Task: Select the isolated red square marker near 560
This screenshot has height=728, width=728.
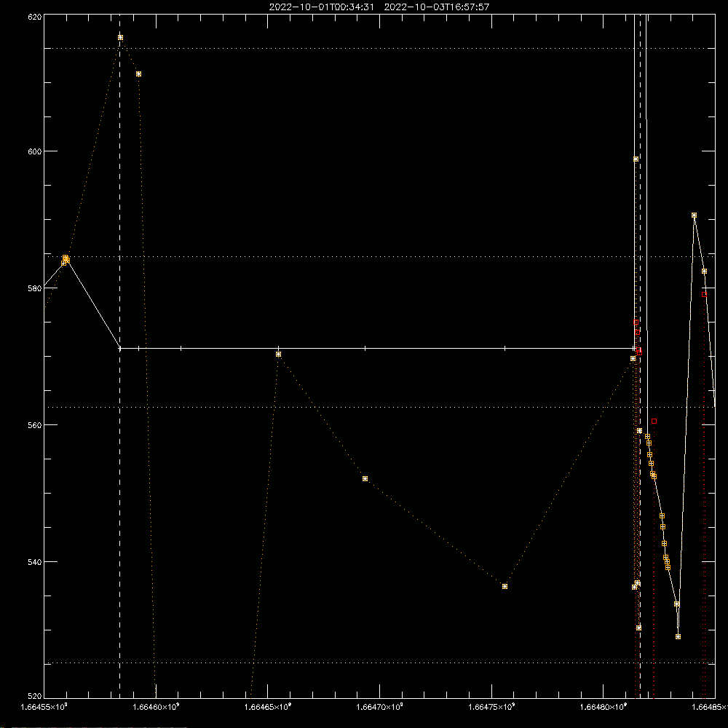Action: 654,421
